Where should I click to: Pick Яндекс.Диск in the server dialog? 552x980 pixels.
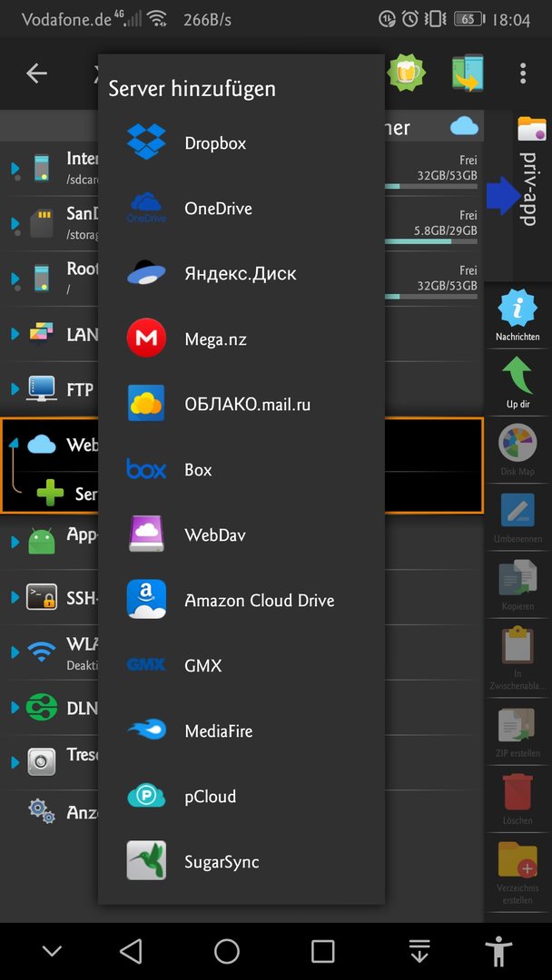[241, 274]
